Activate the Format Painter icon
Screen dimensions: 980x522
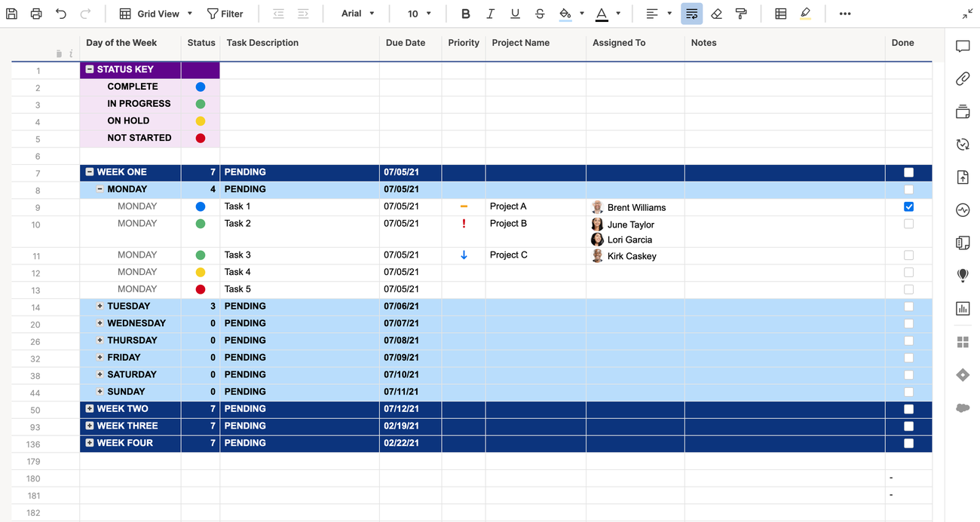point(741,14)
